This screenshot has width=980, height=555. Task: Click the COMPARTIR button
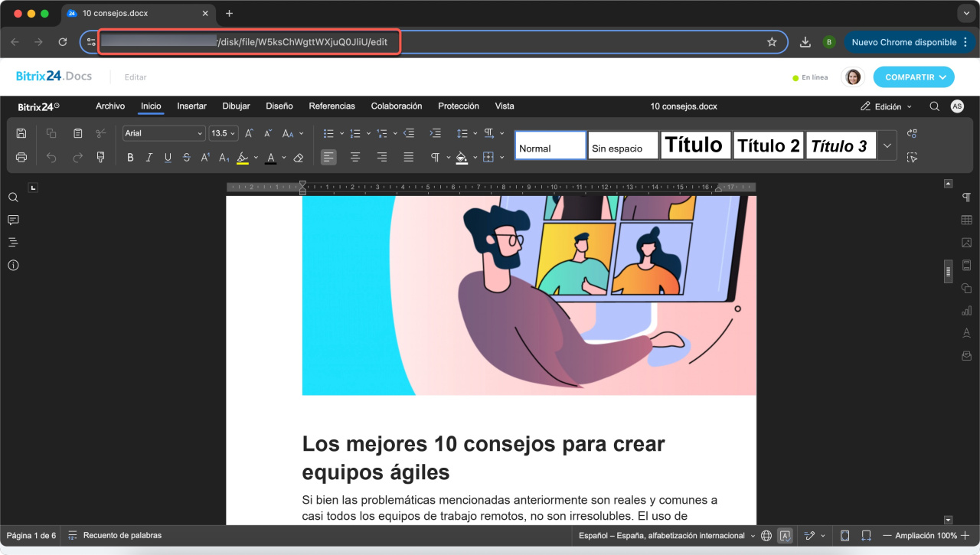coord(914,77)
